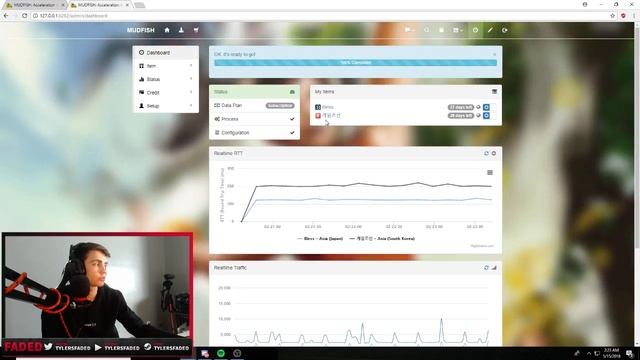
Task: Click the pencil edit icon in navbar
Action: pos(490,30)
